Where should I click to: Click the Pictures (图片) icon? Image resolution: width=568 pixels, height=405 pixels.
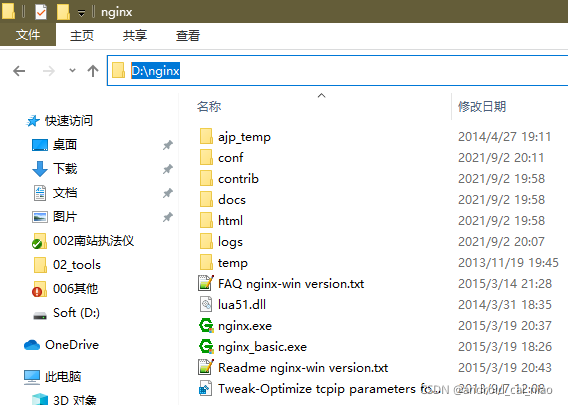tap(40, 217)
